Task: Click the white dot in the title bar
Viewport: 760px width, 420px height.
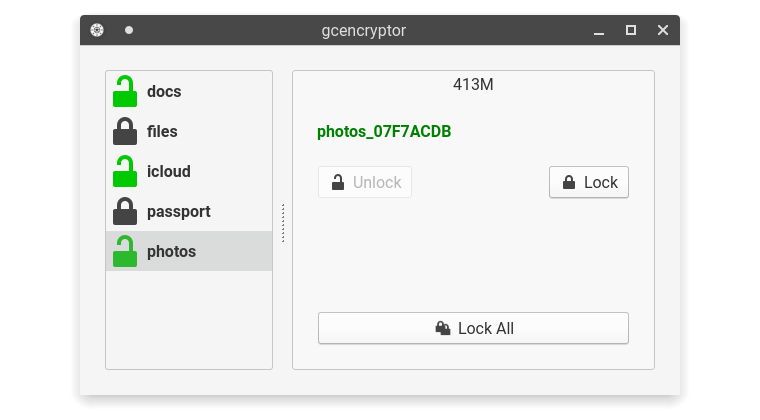Action: 129,30
